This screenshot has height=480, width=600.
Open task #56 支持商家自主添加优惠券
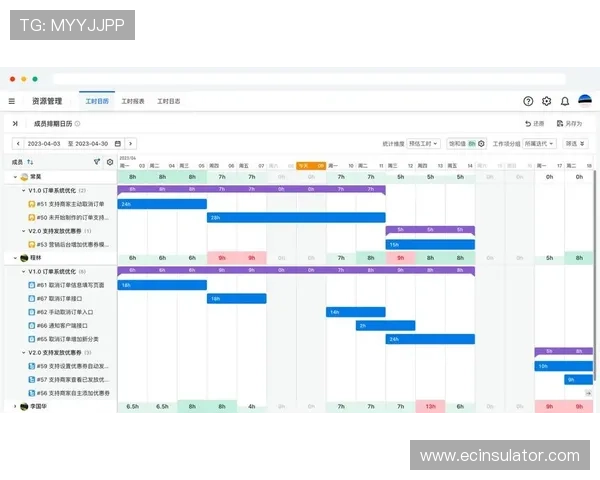73,393
